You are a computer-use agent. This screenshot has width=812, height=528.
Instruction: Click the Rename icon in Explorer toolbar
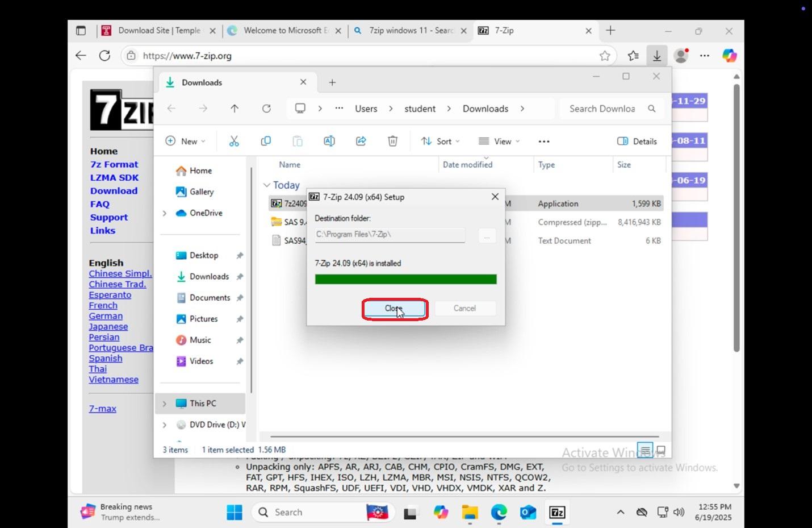pos(329,142)
